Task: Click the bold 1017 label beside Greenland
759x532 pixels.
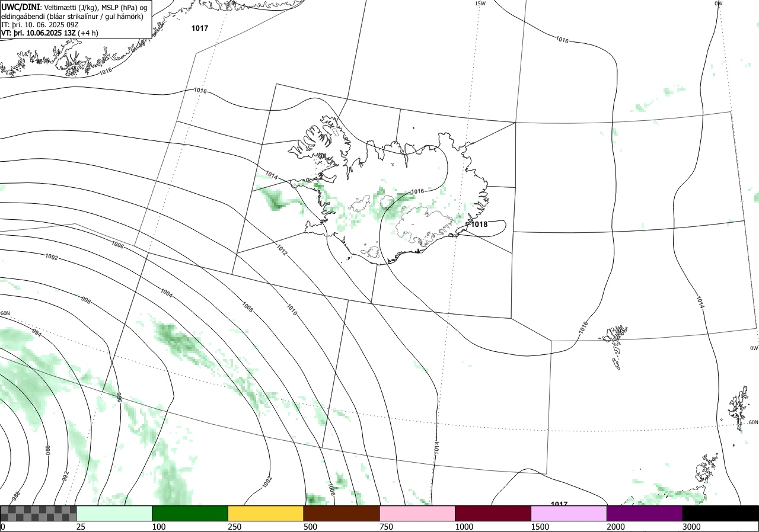Action: (x=200, y=28)
